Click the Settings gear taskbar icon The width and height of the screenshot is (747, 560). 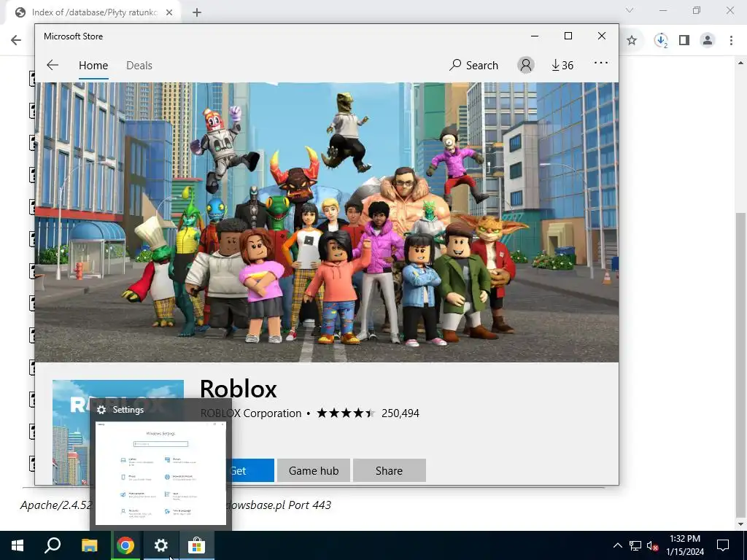point(161,545)
